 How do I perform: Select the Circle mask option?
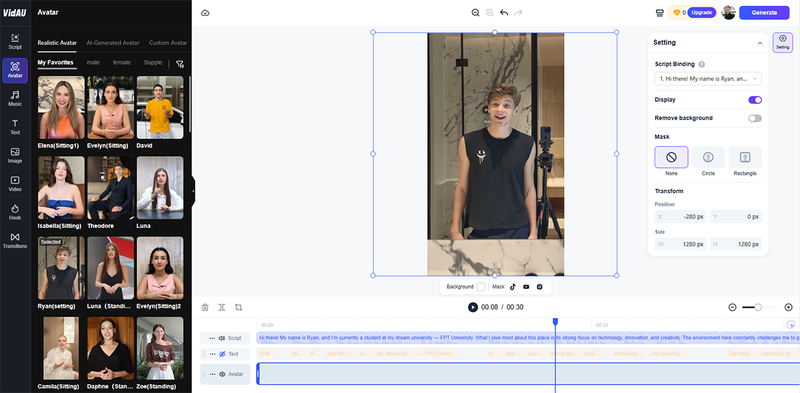[x=708, y=157]
